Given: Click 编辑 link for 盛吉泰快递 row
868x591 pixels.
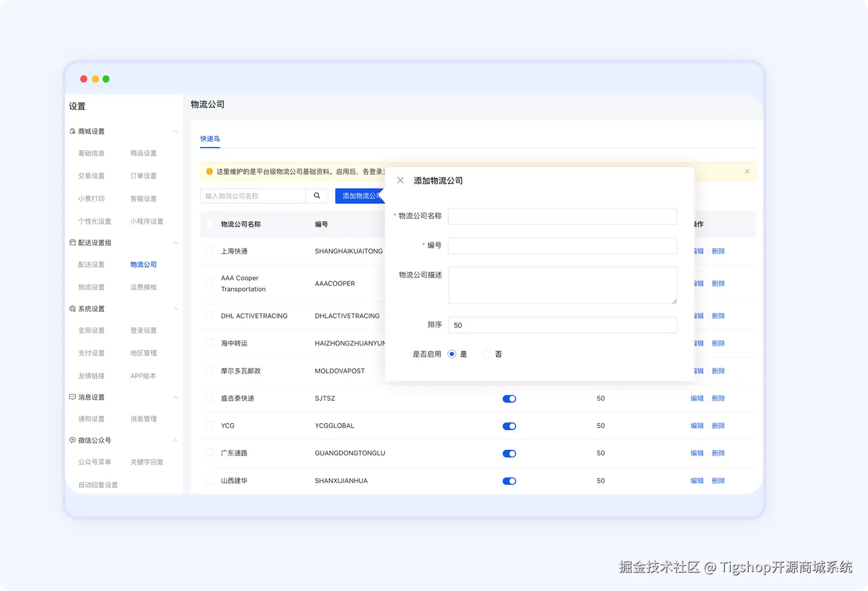Looking at the screenshot, I should pyautogui.click(x=697, y=399).
